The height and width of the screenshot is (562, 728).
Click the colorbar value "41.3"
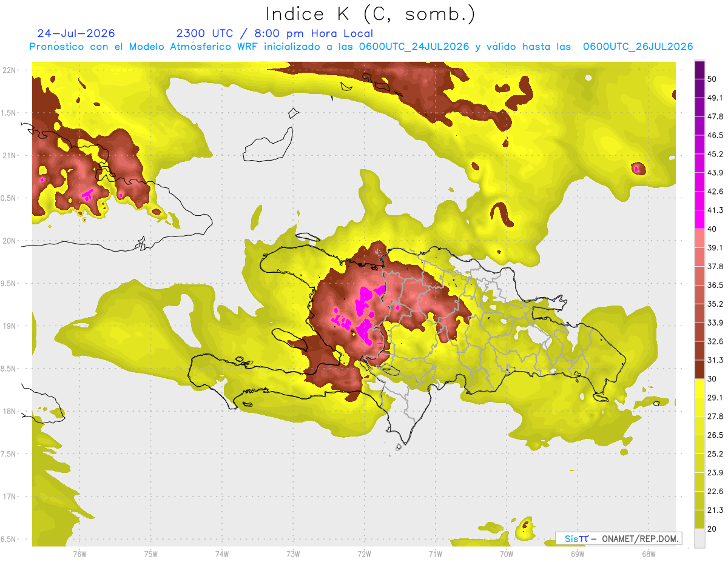pyautogui.click(x=715, y=210)
